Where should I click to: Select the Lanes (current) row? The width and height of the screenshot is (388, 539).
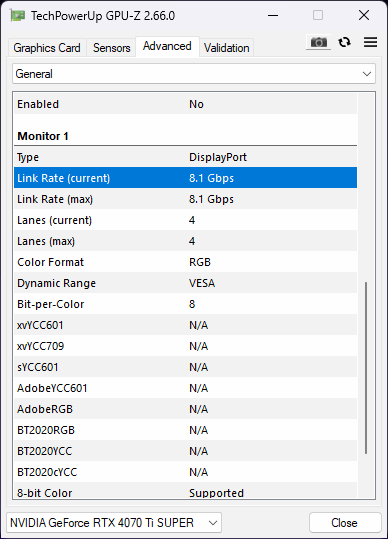pos(186,220)
